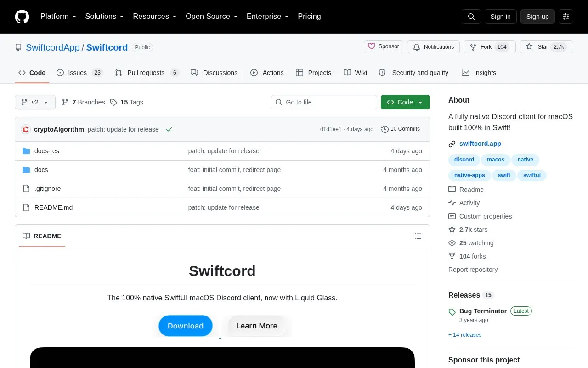The height and width of the screenshot is (368, 588).
Task: Expand the green Code dropdown
Action: pyautogui.click(x=405, y=102)
